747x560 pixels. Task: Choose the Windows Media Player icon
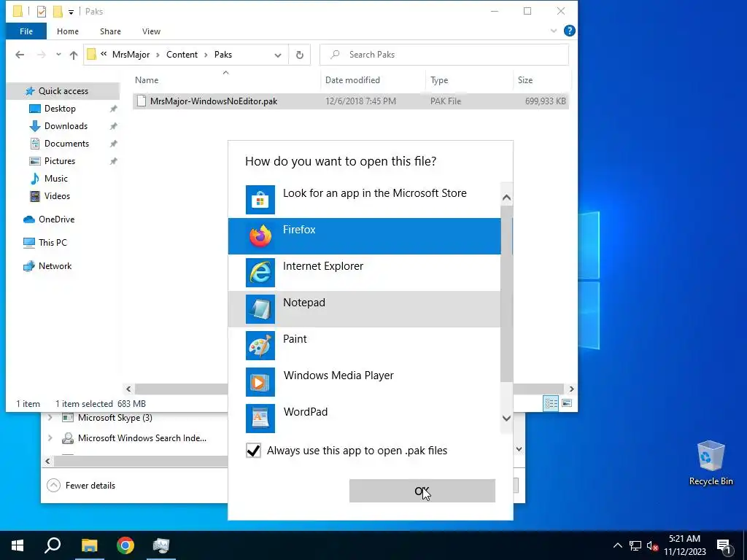[260, 382]
